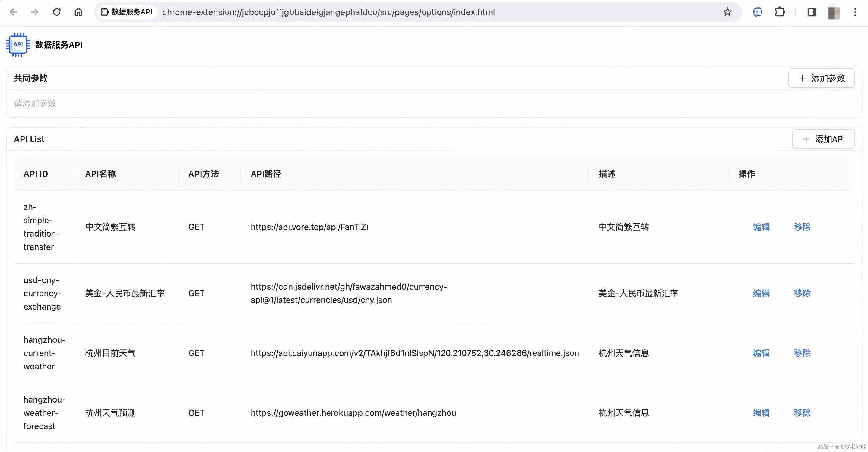Click the browser address bar URL

click(328, 12)
